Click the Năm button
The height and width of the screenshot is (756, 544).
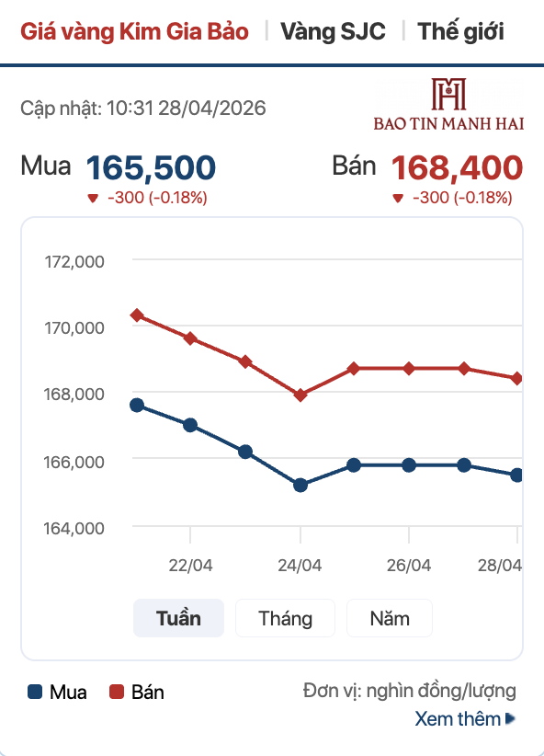pos(389,618)
